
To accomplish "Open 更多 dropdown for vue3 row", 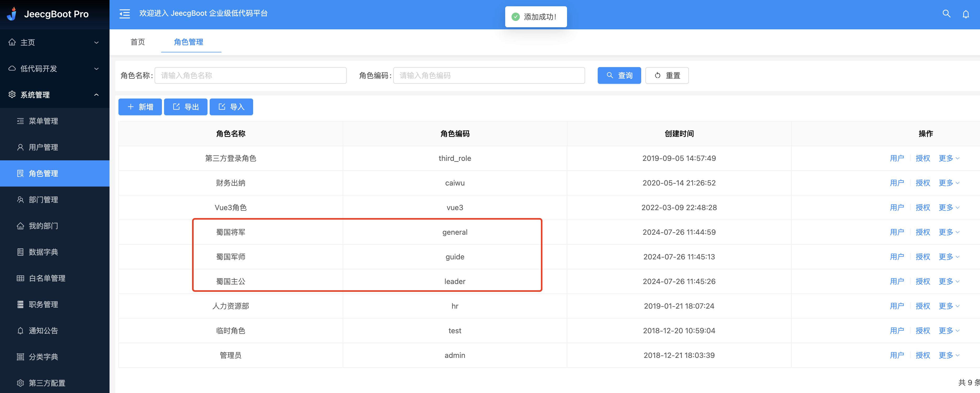I will [949, 207].
